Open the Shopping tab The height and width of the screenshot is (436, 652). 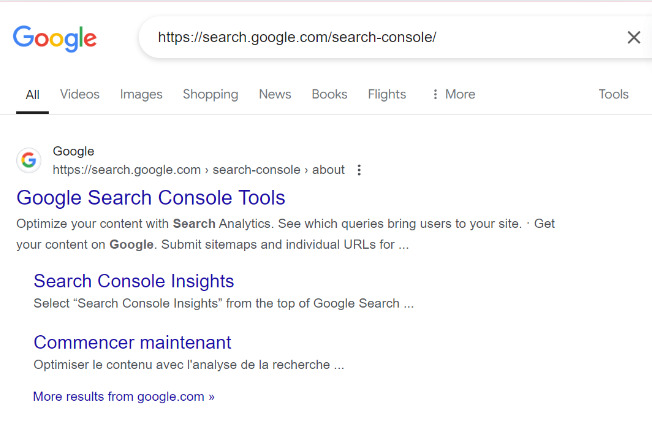tap(210, 94)
